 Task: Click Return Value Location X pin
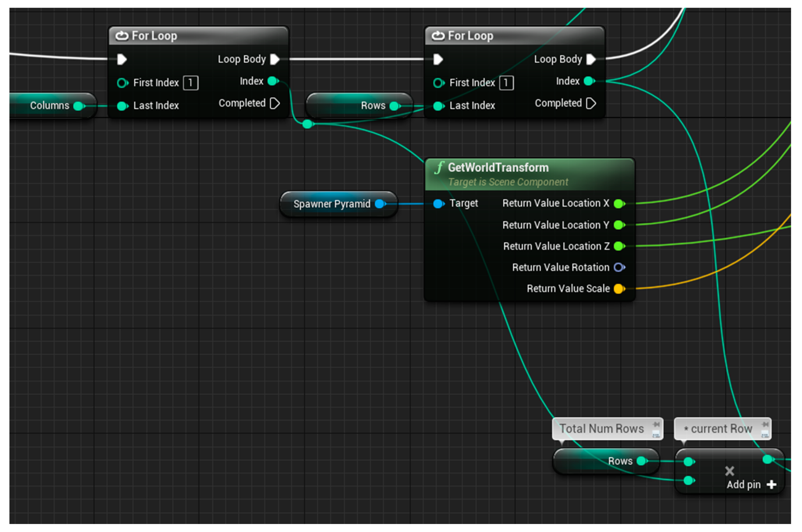pos(619,204)
